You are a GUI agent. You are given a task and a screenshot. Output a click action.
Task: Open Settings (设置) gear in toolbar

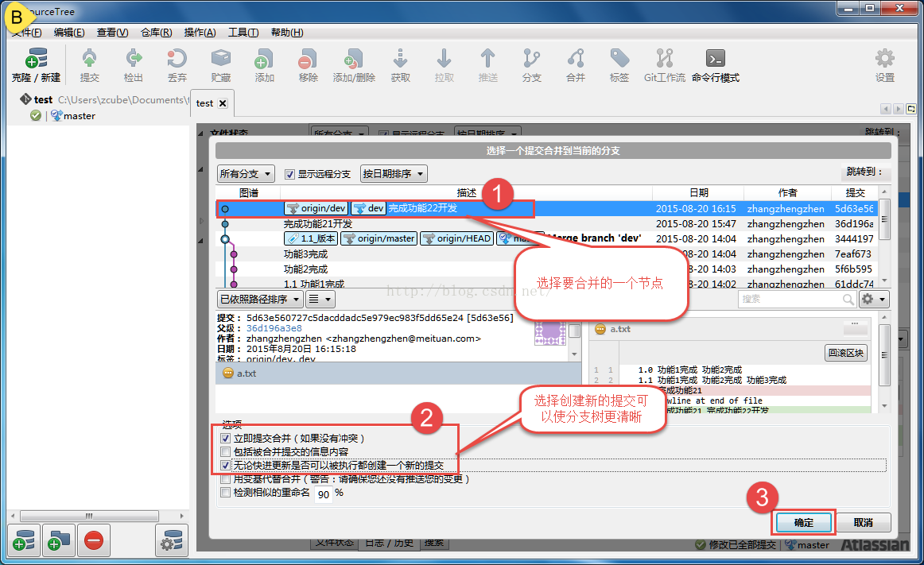tap(884, 65)
